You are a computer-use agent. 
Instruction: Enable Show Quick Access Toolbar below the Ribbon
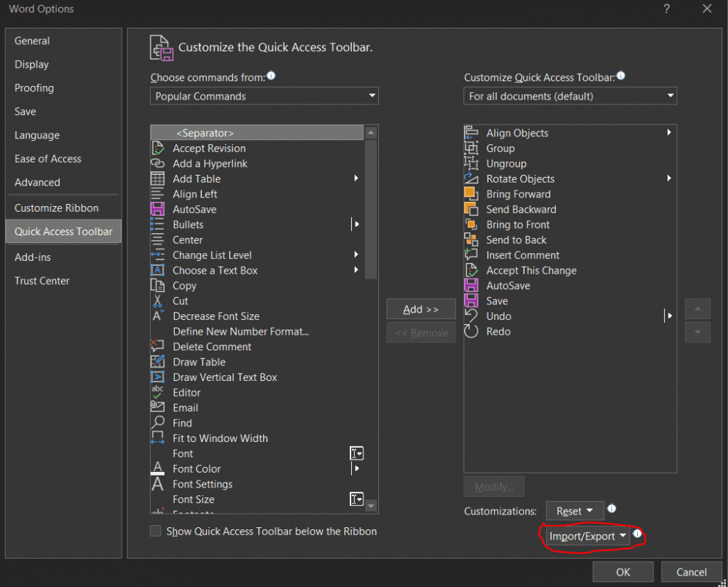[x=156, y=531]
